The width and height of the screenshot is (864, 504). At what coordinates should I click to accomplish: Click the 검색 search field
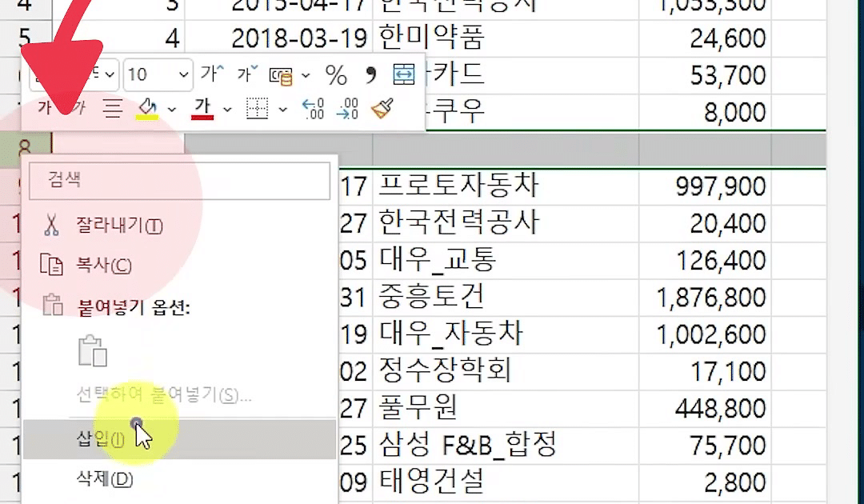180,180
